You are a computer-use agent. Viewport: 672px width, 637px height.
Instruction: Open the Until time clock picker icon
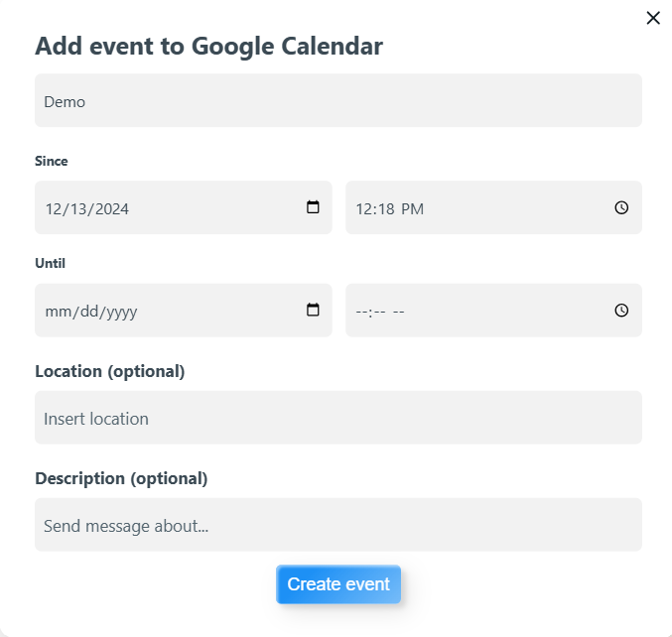621,311
